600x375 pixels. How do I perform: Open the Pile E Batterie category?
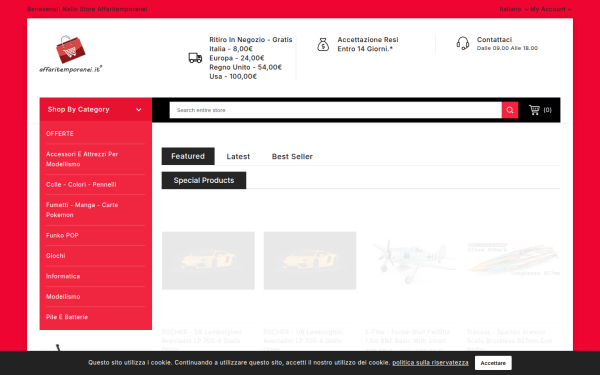point(67,317)
